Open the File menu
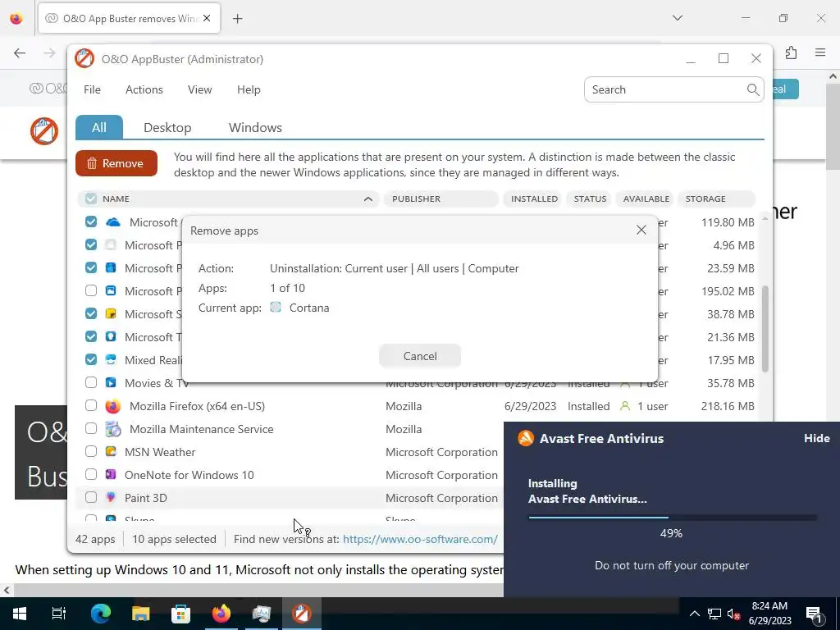 [x=92, y=89]
